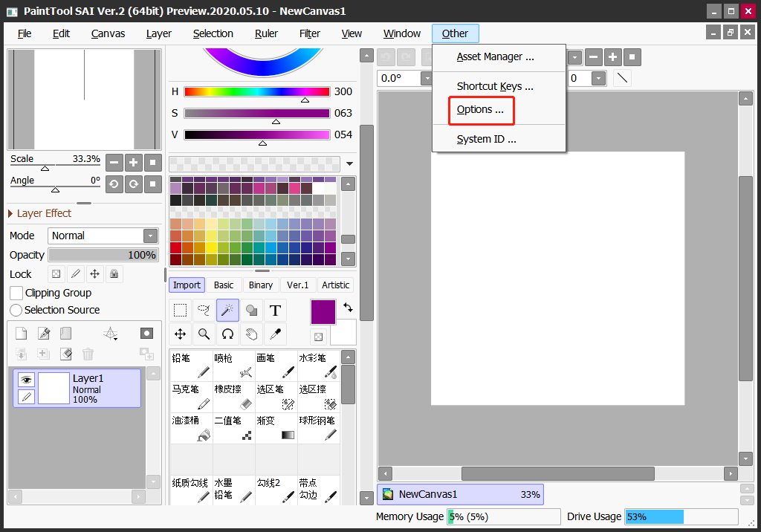Switch to the Ver.1 brush tab
761x532 pixels.
(297, 285)
